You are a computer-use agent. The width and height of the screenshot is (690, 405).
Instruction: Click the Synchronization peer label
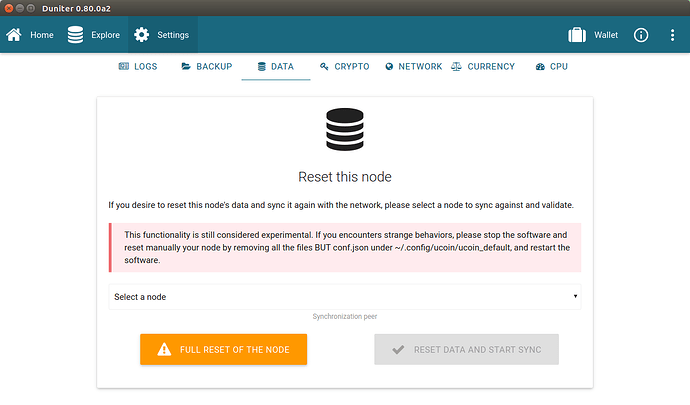click(x=345, y=317)
